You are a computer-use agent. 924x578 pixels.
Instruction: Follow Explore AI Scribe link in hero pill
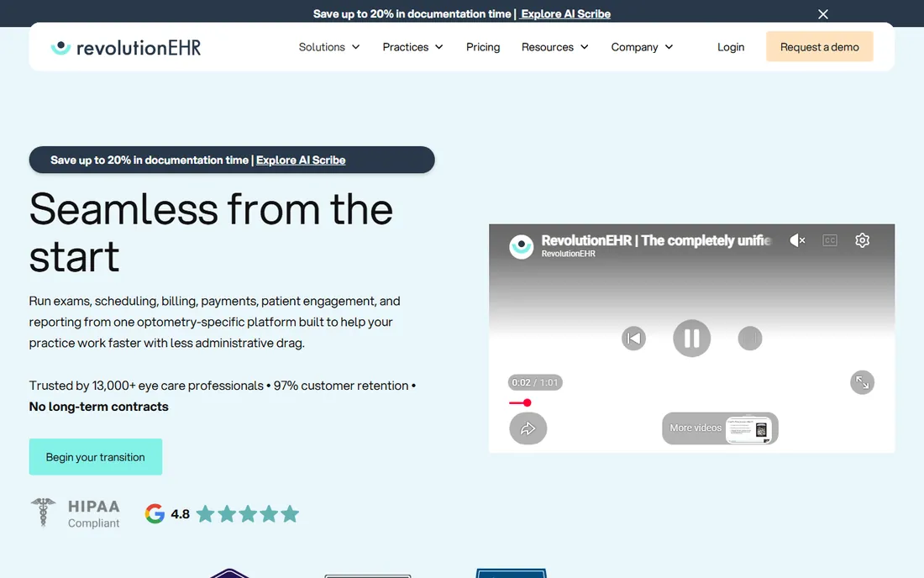click(301, 160)
